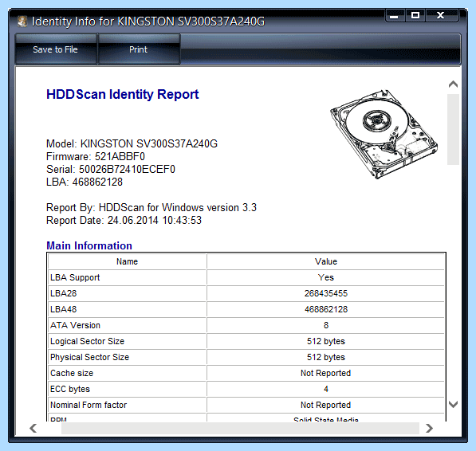
Task: Click the HDDScan Identity Report heading
Action: coord(122,94)
